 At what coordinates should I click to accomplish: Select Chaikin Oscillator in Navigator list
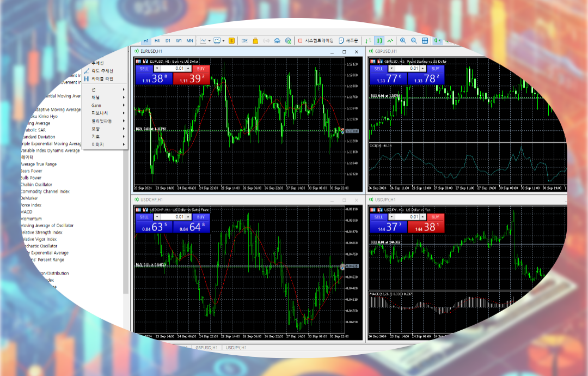pyautogui.click(x=36, y=185)
